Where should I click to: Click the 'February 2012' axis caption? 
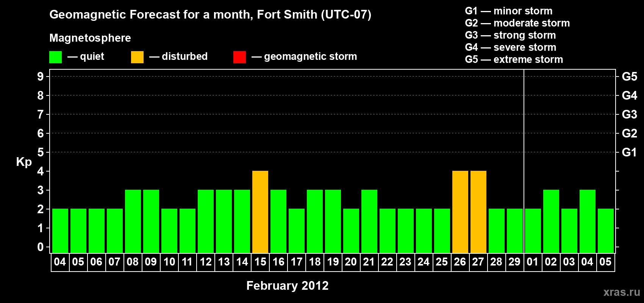point(288,286)
